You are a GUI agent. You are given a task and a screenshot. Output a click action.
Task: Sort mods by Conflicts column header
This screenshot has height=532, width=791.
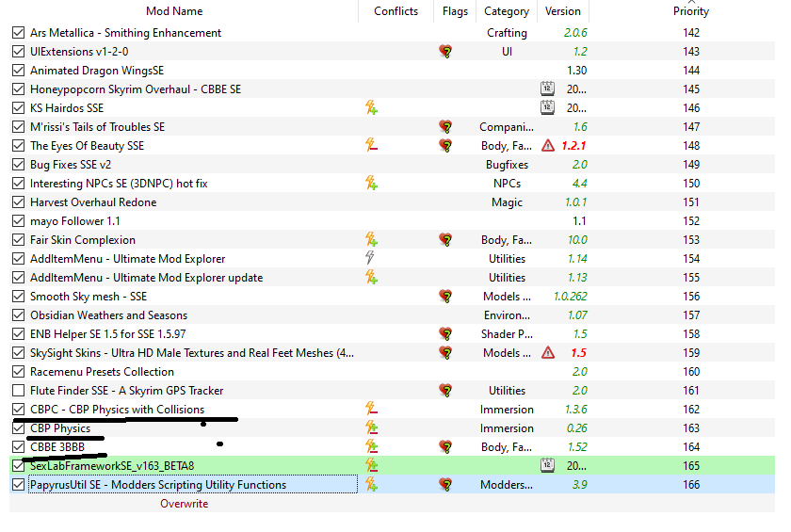click(396, 11)
